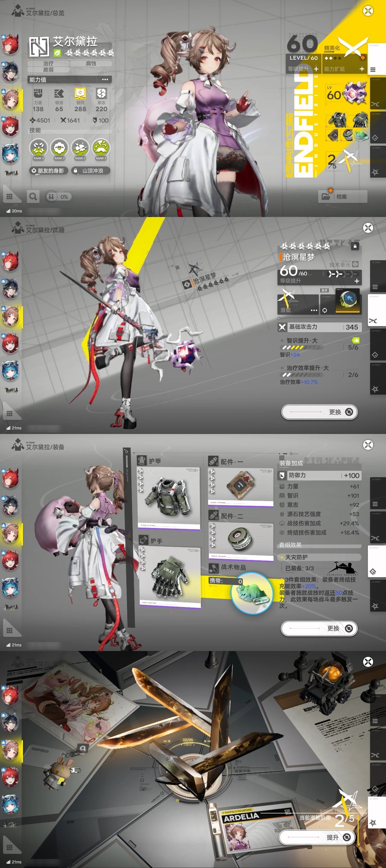Image resolution: width=386 pixels, height=868 pixels.
Task: Expand the 能力值 three-dot details
Action: point(105,80)
